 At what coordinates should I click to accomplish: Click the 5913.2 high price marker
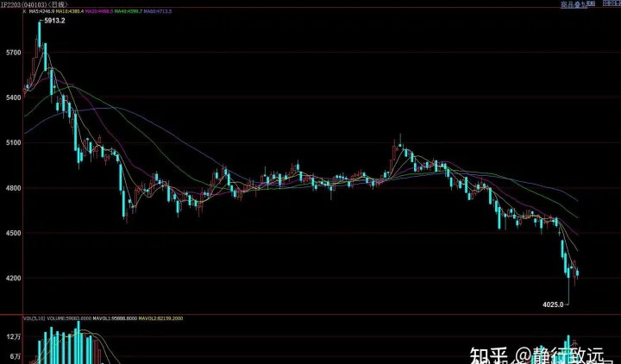tap(55, 21)
